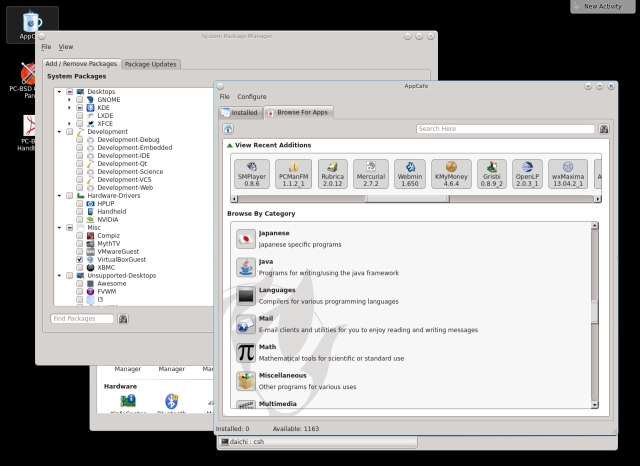The height and width of the screenshot is (466, 640).
Task: Open AppCafe File menu
Action: [x=224, y=97]
